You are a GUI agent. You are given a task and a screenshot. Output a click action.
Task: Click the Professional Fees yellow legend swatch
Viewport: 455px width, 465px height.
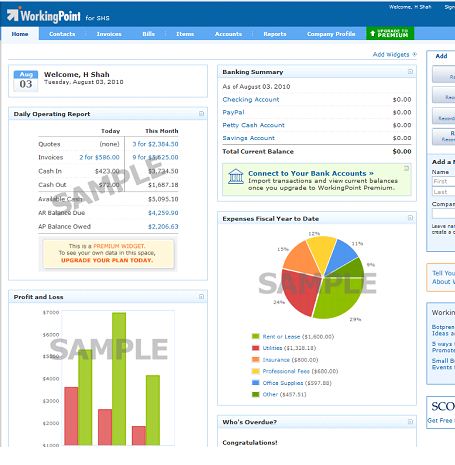(255, 371)
